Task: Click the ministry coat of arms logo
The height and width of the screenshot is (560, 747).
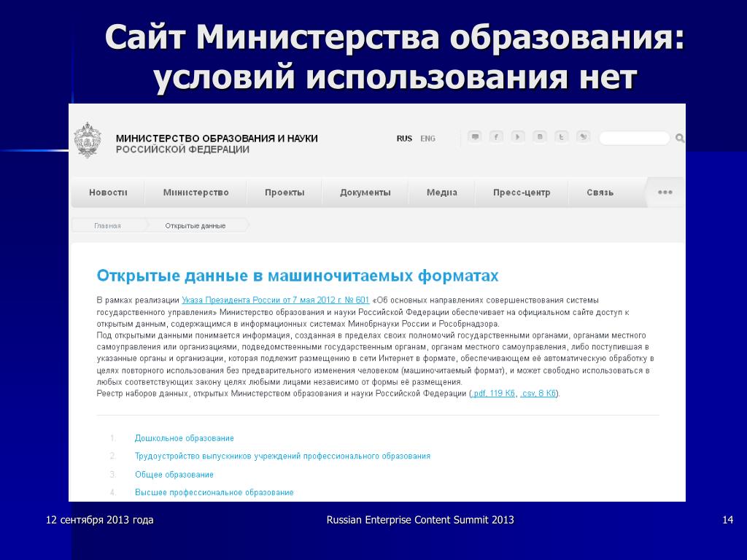Action: (88, 140)
